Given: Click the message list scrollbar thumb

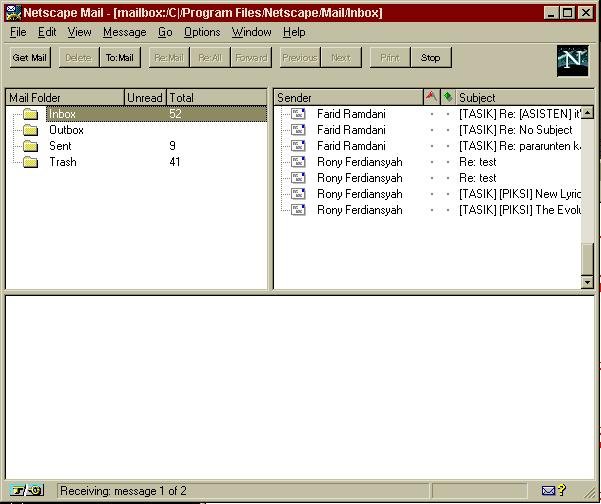Looking at the screenshot, I should click(x=587, y=259).
